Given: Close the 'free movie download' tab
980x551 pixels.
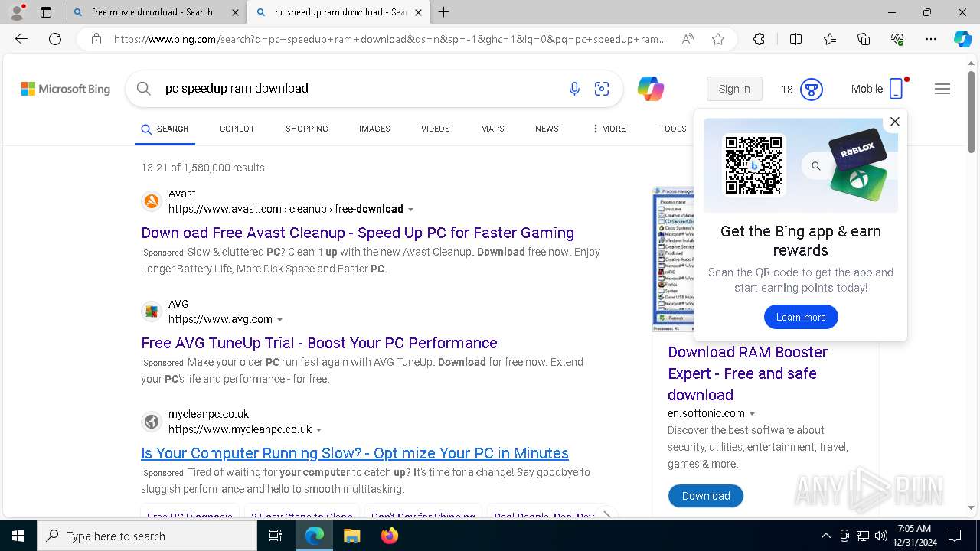Looking at the screenshot, I should click(x=235, y=12).
